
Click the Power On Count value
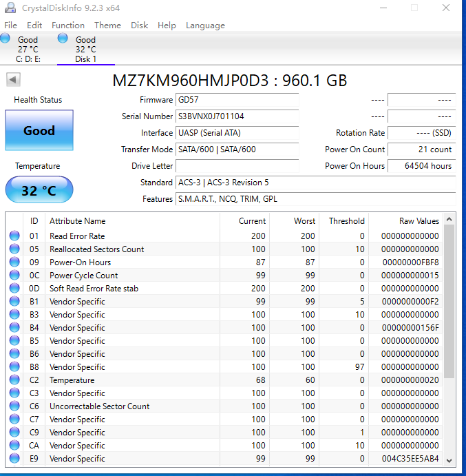[422, 149]
